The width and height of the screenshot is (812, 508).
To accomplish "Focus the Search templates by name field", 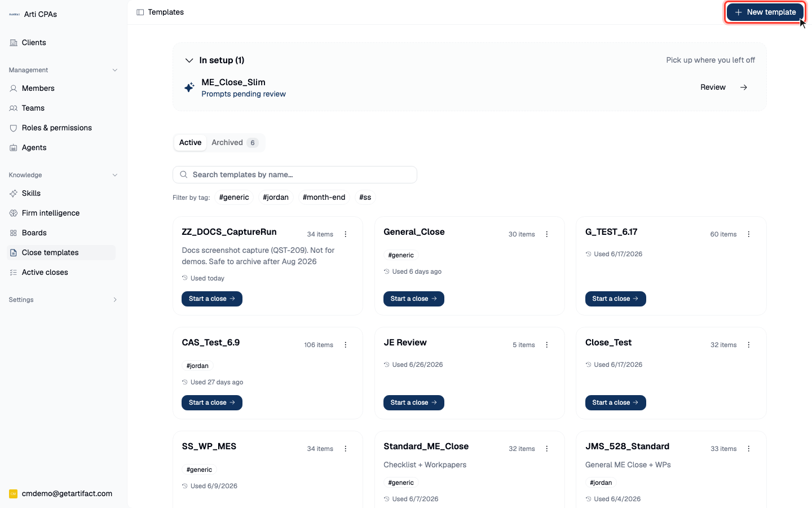I will pyautogui.click(x=295, y=175).
